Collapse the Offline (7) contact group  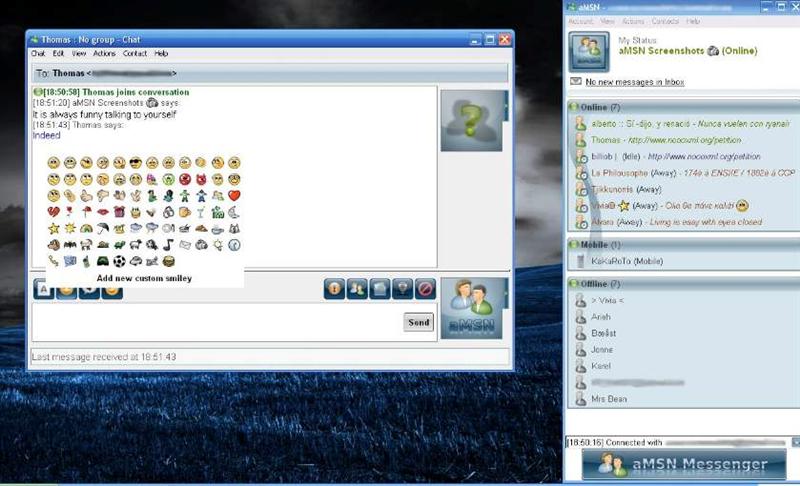click(574, 284)
